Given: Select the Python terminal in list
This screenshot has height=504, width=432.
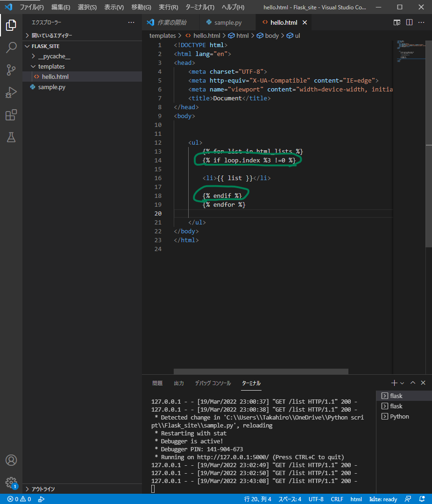Looking at the screenshot, I should pos(399,416).
